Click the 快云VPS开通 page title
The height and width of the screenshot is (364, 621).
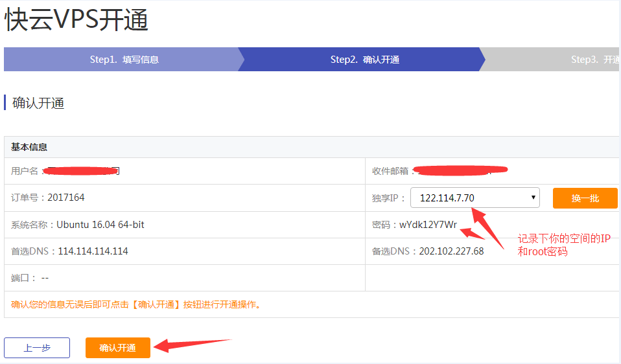click(76, 19)
